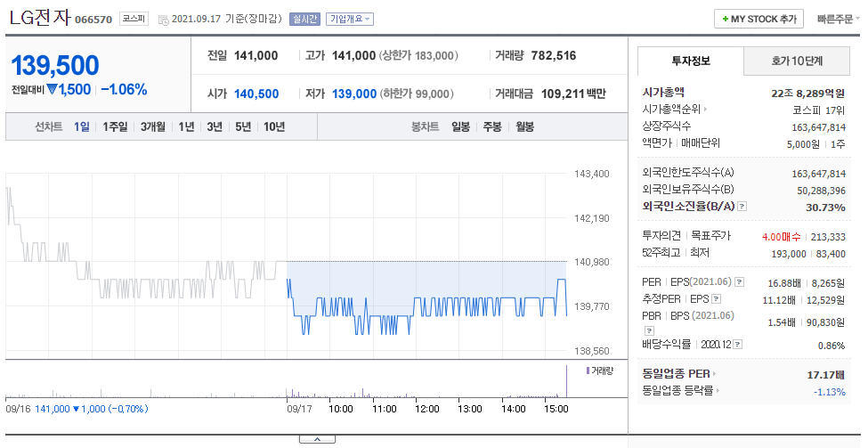Click the -1.06% change rate
The height and width of the screenshot is (448, 868).
tap(124, 90)
